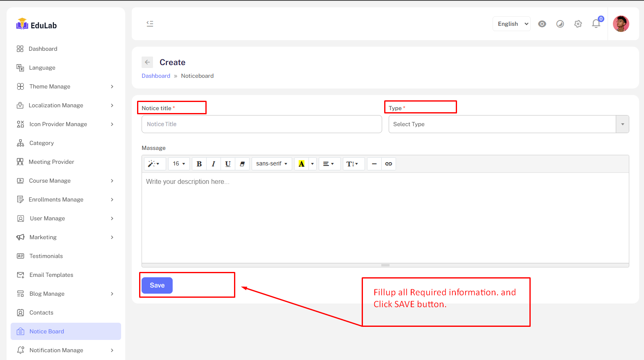Open the notifications bell icon

596,24
